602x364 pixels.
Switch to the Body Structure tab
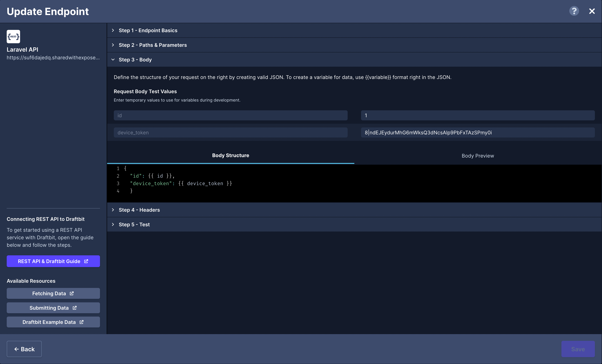(x=231, y=155)
